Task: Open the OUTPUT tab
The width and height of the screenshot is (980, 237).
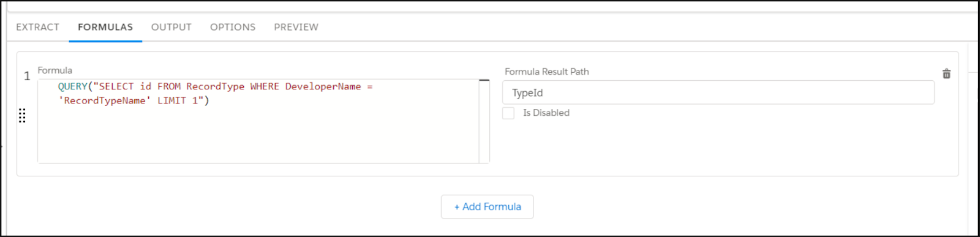Action: [x=171, y=27]
